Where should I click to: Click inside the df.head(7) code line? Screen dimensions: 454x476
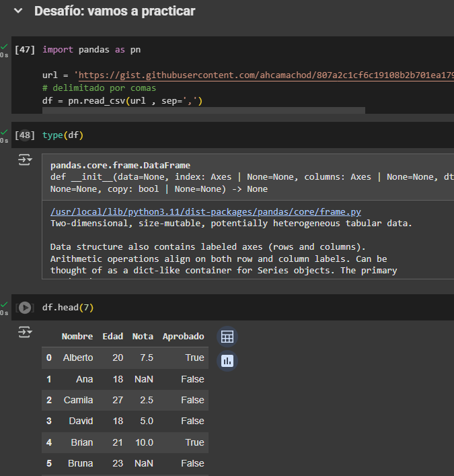(x=68, y=308)
